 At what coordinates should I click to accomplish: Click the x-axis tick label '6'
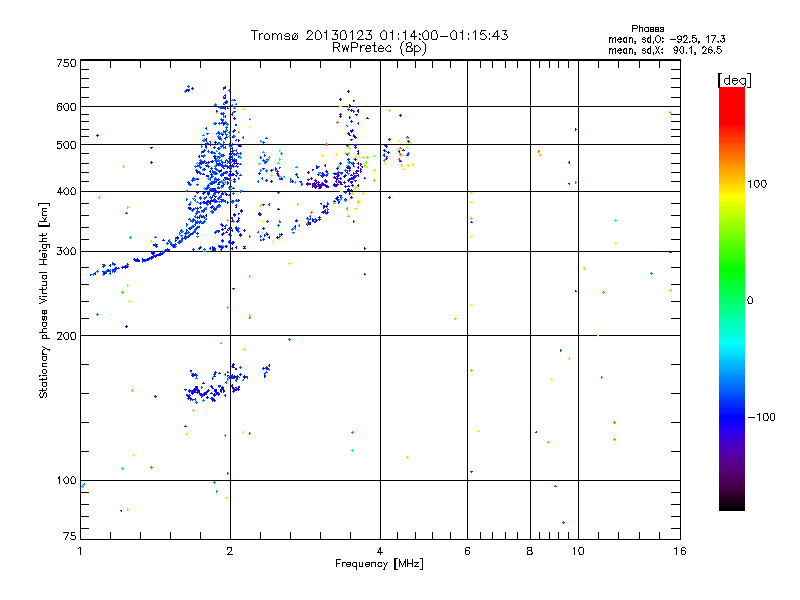[467, 551]
